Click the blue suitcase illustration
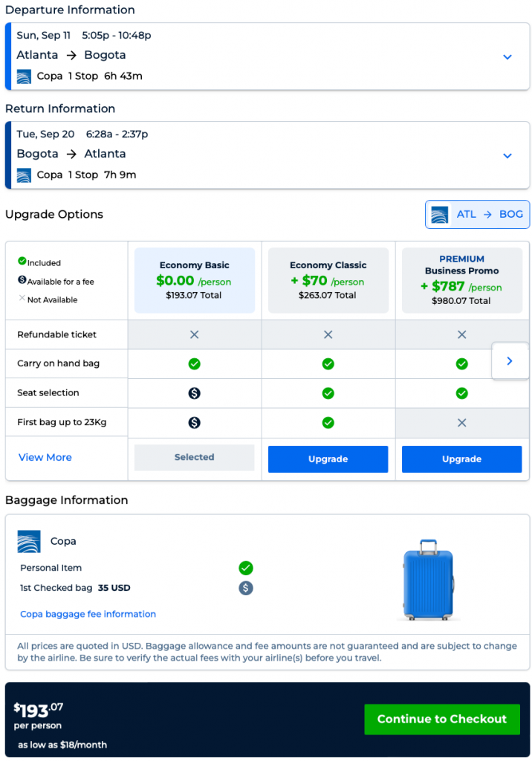 (x=428, y=580)
